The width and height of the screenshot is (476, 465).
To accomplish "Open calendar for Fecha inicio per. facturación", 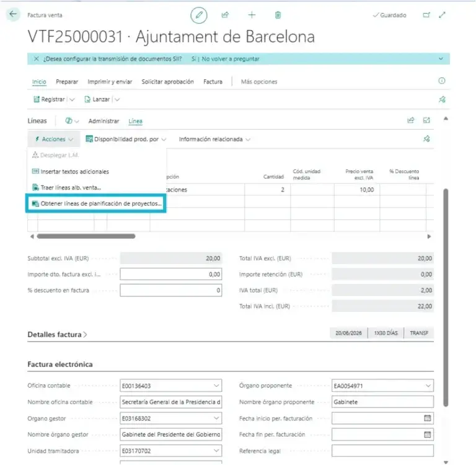I will 428,418.
